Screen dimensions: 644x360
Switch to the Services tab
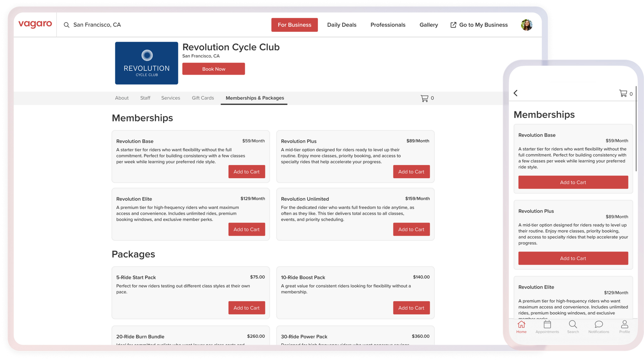coord(171,98)
